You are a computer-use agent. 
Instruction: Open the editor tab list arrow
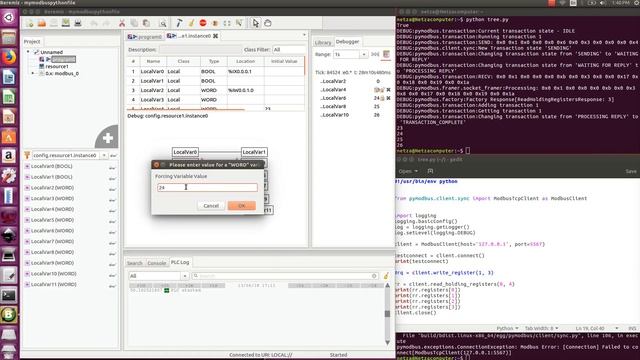coord(304,35)
